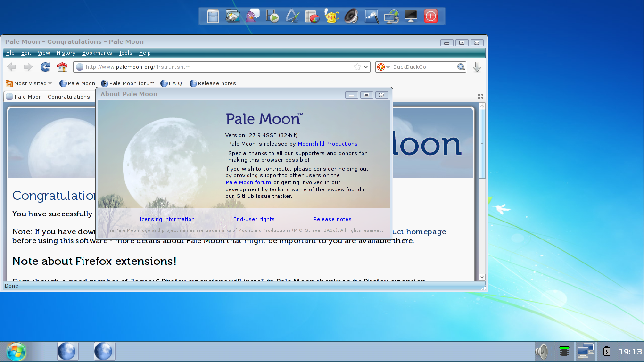This screenshot has width=644, height=362.
Task: Go to the browser Home page
Action: [62, 67]
